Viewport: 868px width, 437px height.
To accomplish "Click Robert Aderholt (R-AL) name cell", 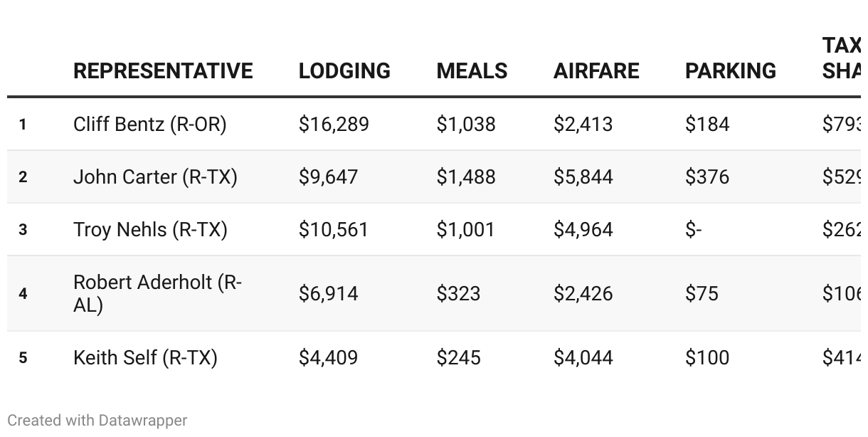I will click(x=157, y=293).
